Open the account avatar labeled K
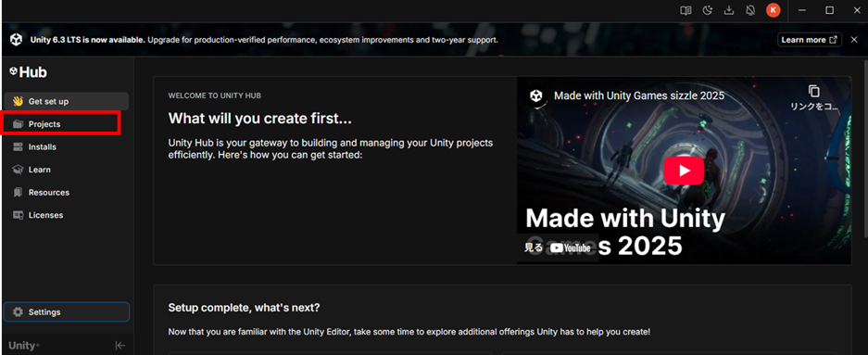This screenshot has width=868, height=355. [x=774, y=10]
